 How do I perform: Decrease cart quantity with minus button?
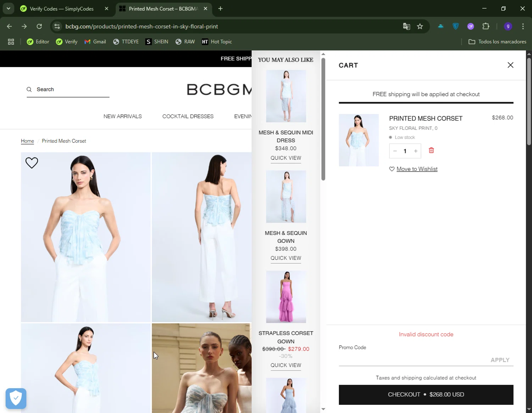pyautogui.click(x=395, y=151)
